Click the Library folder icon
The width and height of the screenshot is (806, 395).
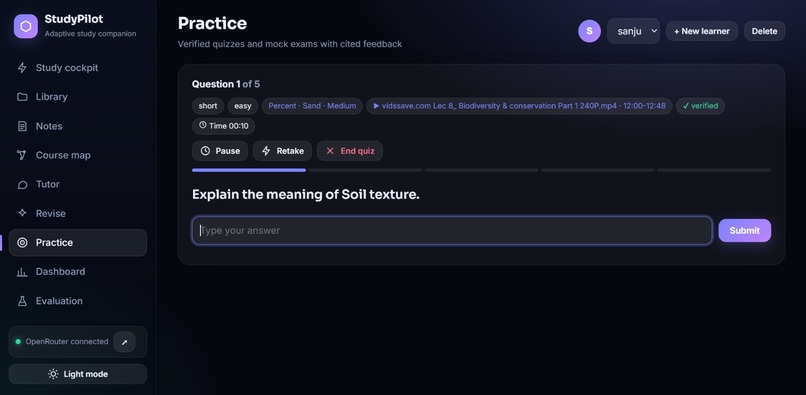(x=22, y=97)
